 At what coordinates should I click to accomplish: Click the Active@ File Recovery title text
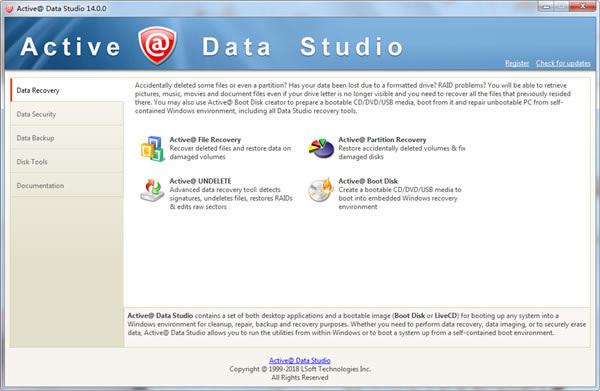coord(205,140)
